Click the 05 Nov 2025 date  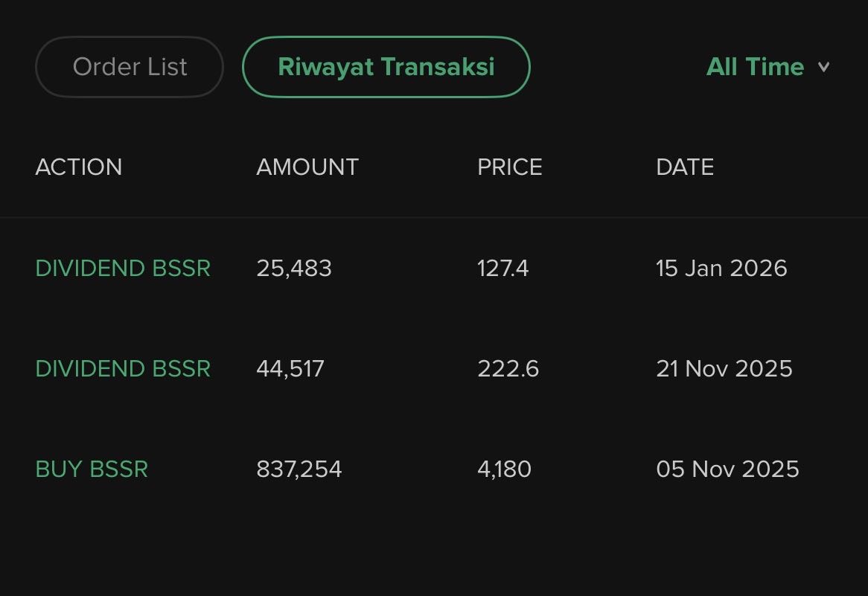pos(727,469)
